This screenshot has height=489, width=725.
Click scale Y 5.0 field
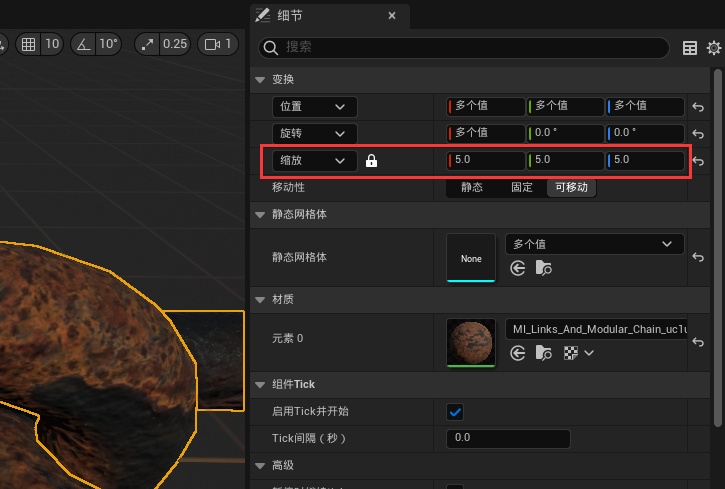point(565,160)
